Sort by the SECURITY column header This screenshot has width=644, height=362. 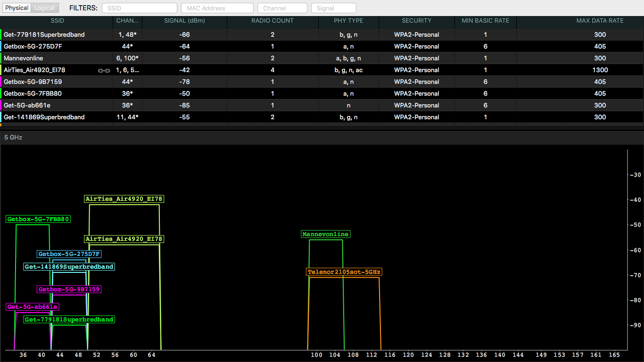point(417,21)
